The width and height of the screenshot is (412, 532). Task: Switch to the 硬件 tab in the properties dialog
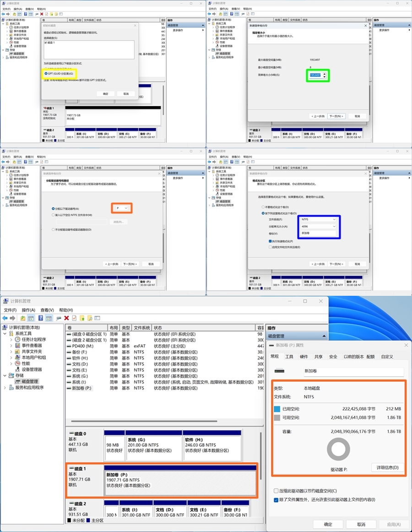[304, 357]
